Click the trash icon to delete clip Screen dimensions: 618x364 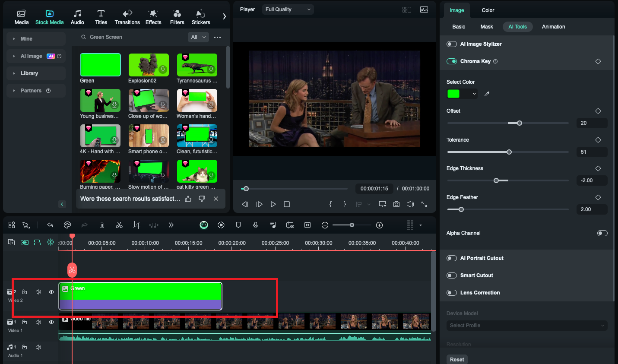102,225
